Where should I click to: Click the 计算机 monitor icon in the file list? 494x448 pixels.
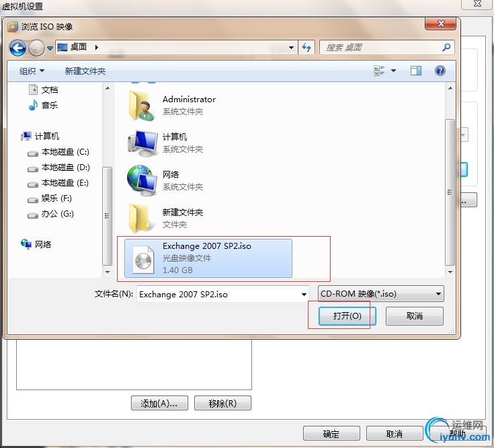[x=142, y=143]
